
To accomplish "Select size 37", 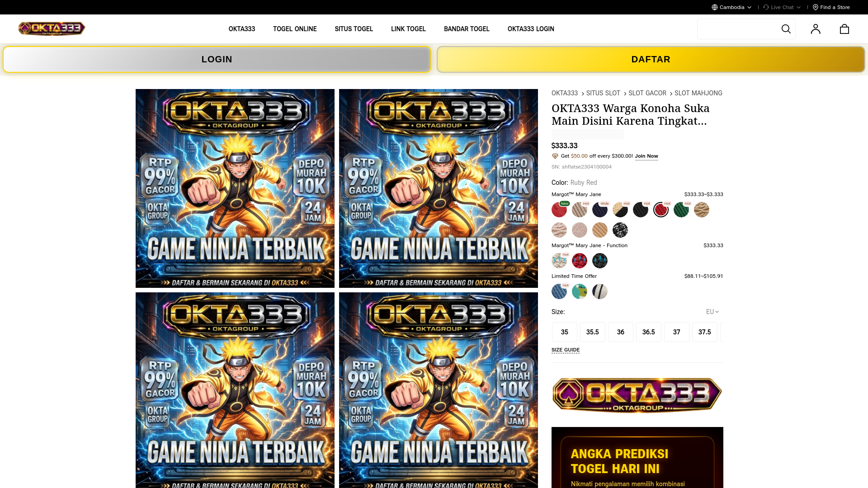I will coord(677,332).
